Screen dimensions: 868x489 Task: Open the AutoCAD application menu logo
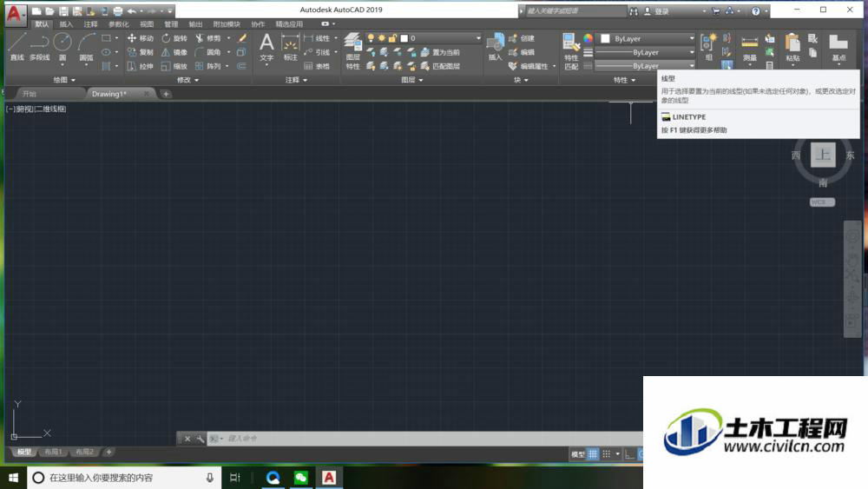point(15,14)
